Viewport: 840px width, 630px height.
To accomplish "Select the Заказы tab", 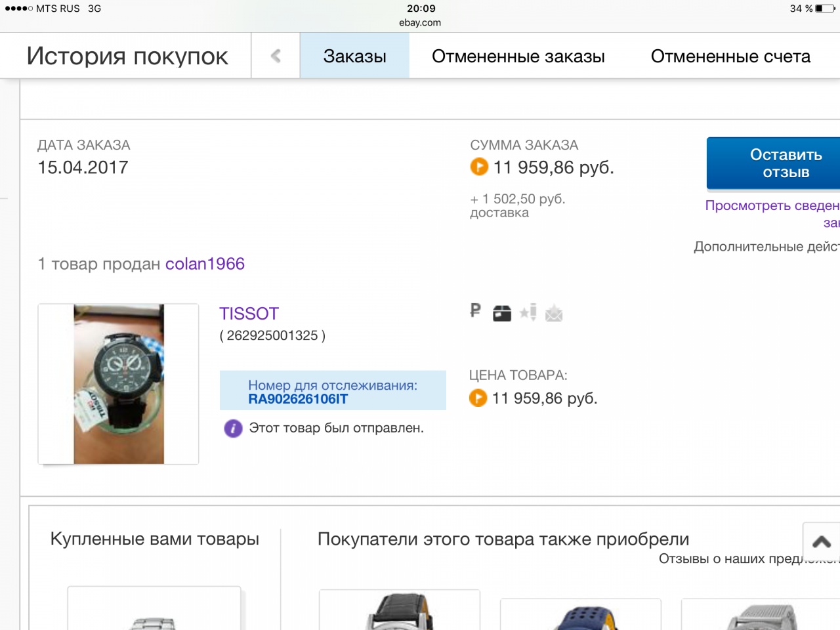I will pos(354,56).
